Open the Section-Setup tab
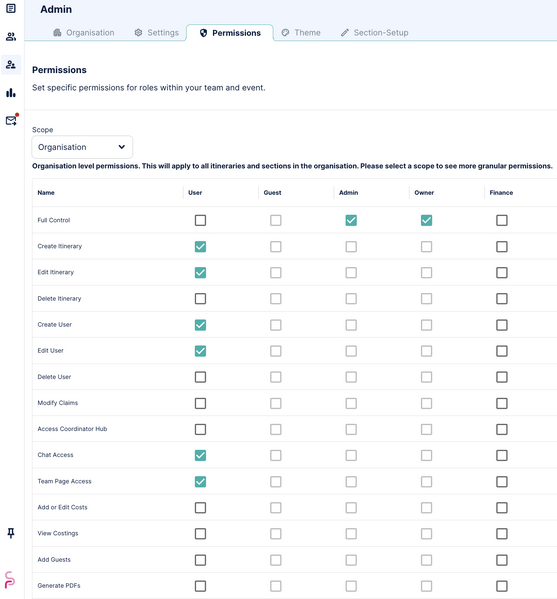The width and height of the screenshot is (557, 599). coord(375,32)
